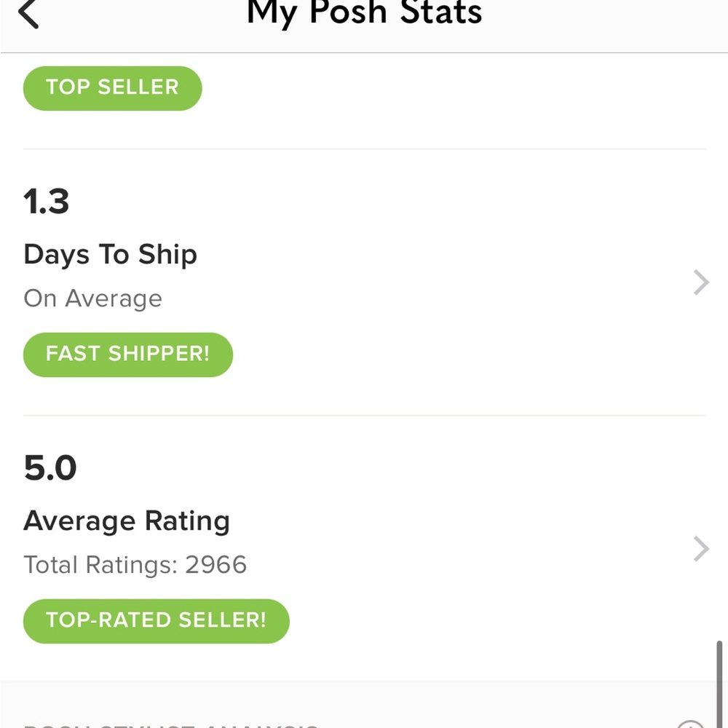Tap the 1.3 days value
This screenshot has width=728, height=728.
(47, 202)
